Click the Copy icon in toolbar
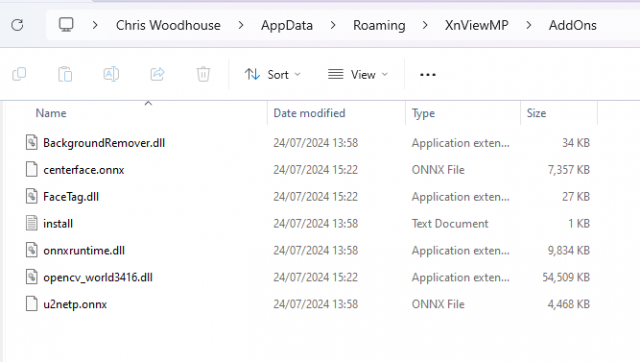Viewport: 640px width, 362px height. [x=19, y=74]
